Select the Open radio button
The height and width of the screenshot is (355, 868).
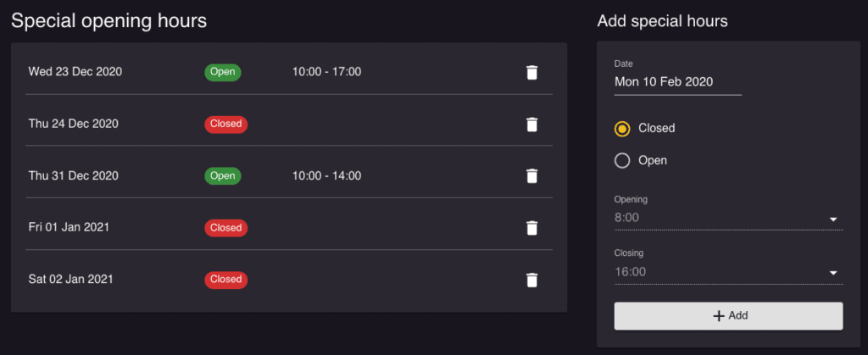click(x=622, y=161)
